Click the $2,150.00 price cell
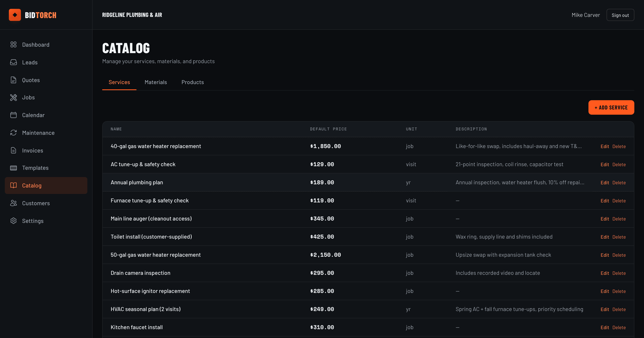Viewport: 644px width, 338px height. (325, 255)
